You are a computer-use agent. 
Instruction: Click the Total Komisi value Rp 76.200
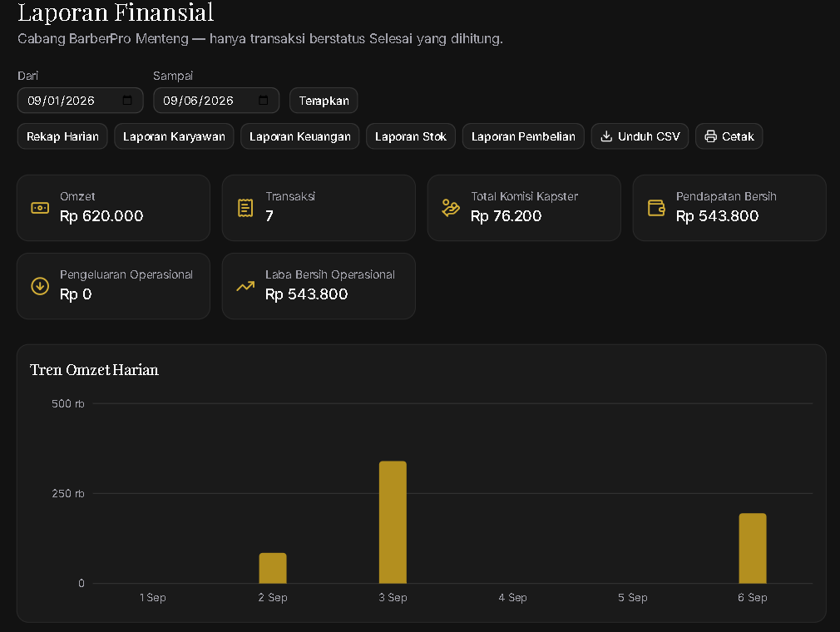point(506,216)
